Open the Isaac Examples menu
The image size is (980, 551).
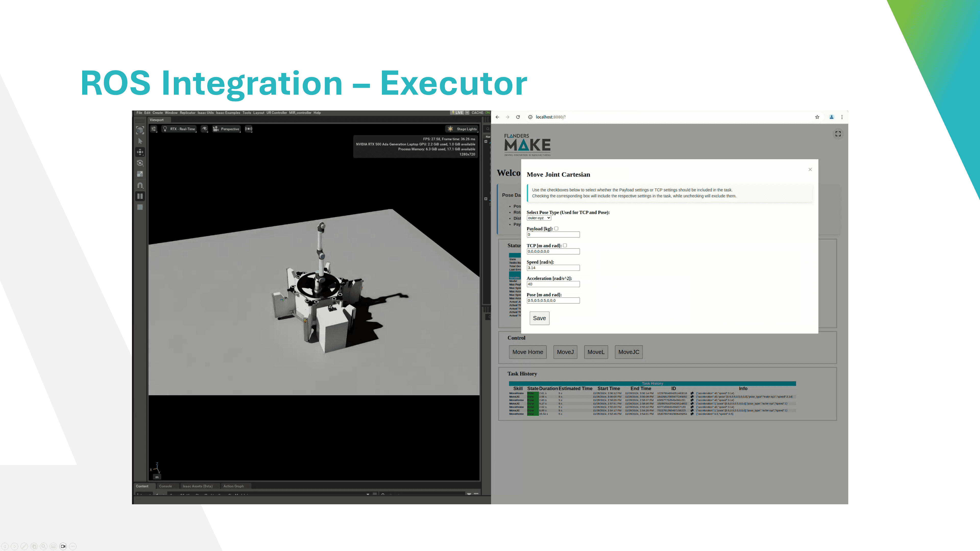[x=228, y=113]
